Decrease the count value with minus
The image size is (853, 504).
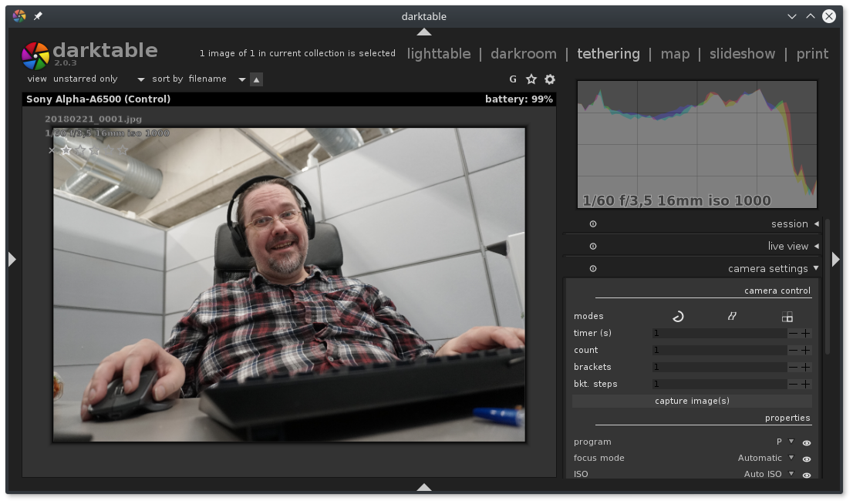click(x=793, y=350)
